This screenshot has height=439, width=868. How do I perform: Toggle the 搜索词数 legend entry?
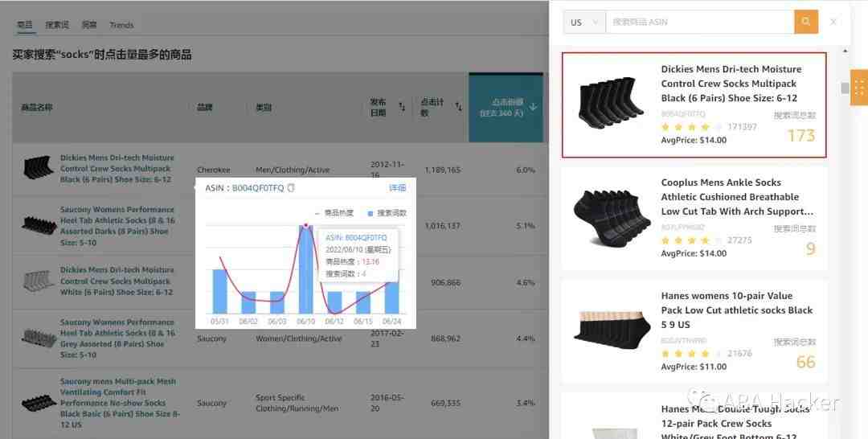387,212
